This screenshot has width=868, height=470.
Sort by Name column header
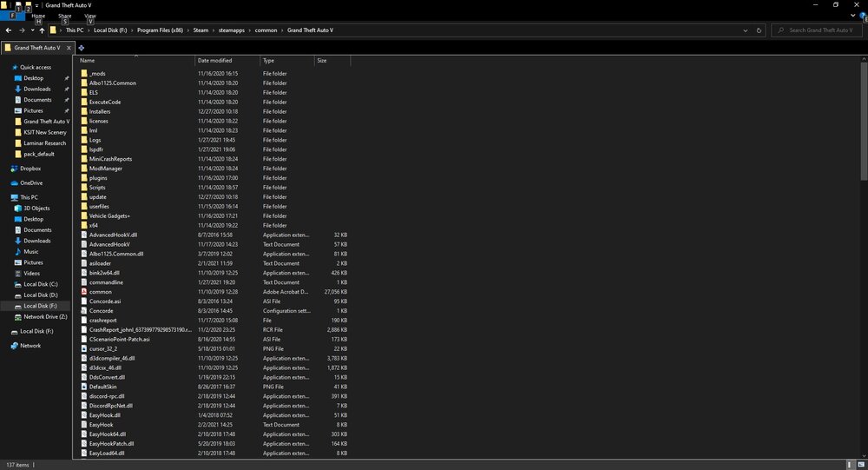point(135,61)
